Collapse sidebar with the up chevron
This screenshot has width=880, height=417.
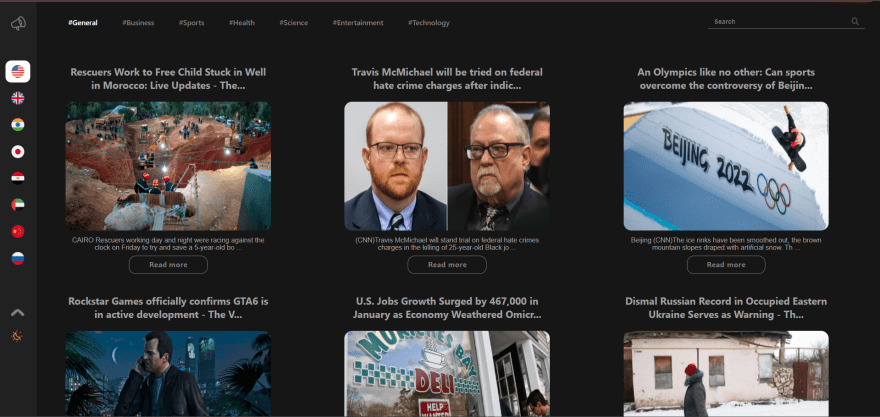[x=18, y=313]
